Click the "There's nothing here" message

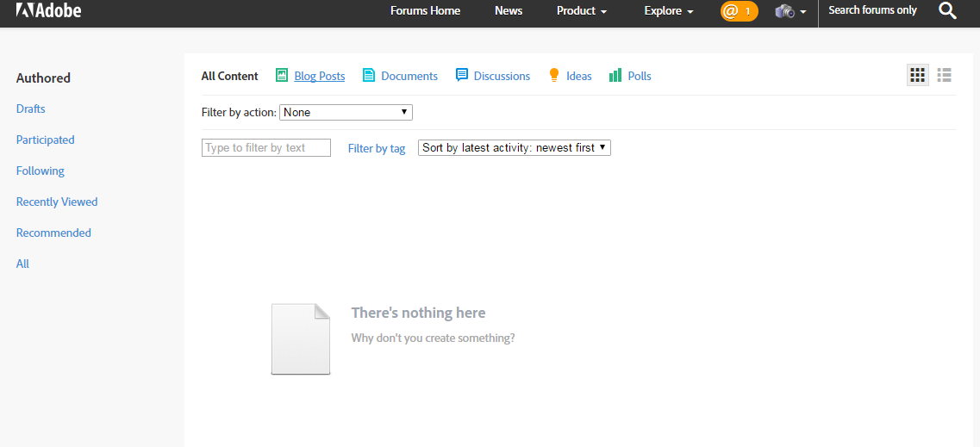pos(418,313)
